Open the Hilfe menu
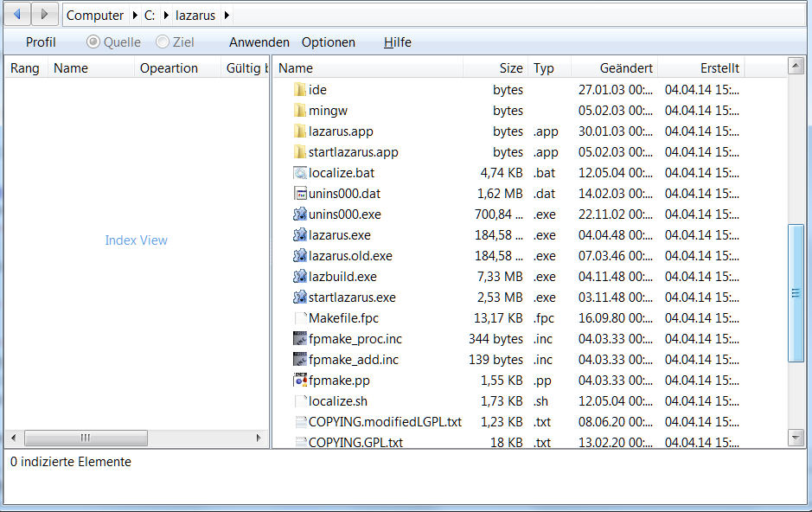Image resolution: width=812 pixels, height=512 pixels. 397,42
